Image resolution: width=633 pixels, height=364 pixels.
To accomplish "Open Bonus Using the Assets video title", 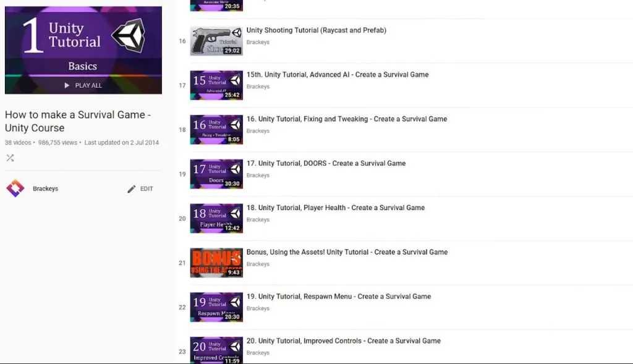I will (x=347, y=252).
